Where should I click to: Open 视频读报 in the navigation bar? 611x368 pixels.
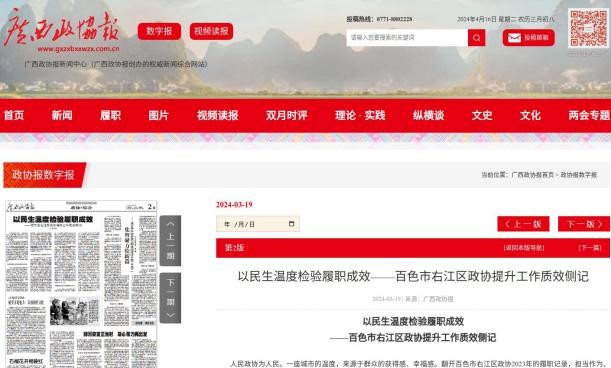tap(217, 115)
